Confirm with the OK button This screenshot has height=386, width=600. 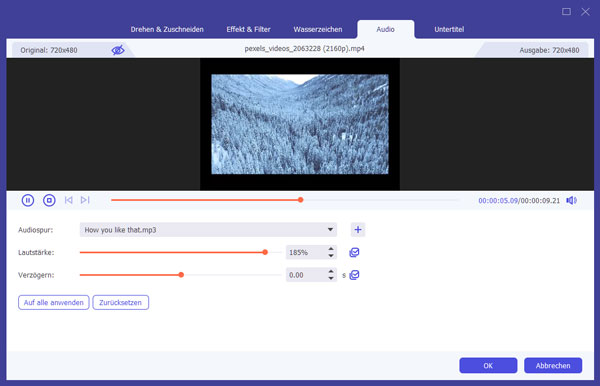[x=488, y=365]
